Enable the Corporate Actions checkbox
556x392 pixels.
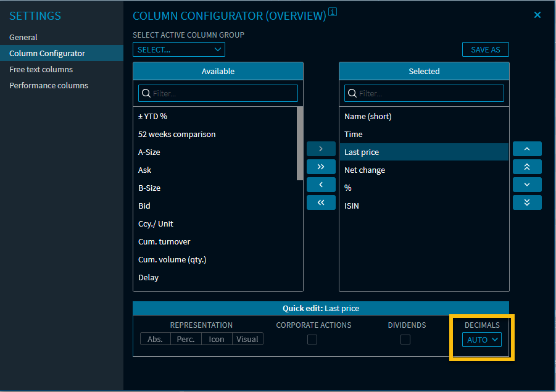click(312, 340)
